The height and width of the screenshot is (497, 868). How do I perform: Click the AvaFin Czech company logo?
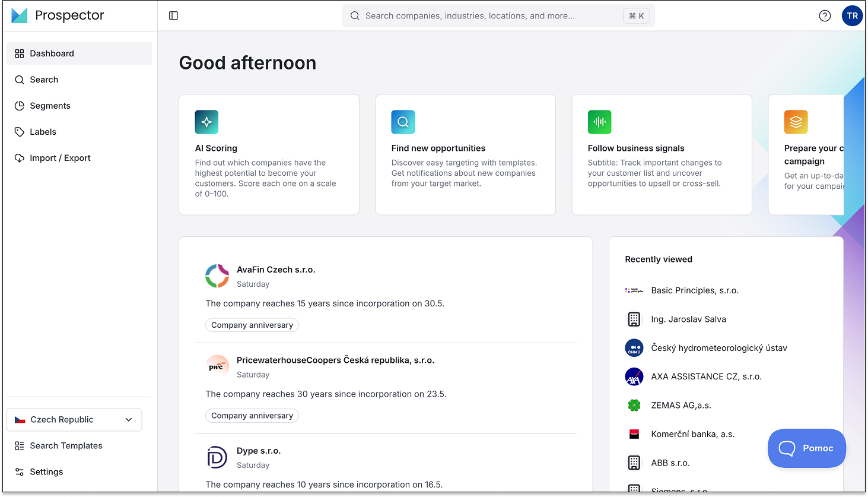(x=217, y=276)
